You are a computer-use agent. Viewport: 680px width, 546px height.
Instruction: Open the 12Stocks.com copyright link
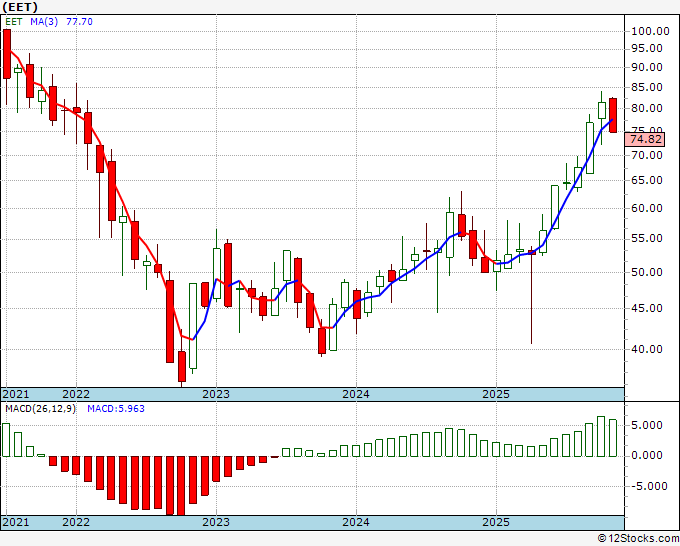pyautogui.click(x=638, y=538)
